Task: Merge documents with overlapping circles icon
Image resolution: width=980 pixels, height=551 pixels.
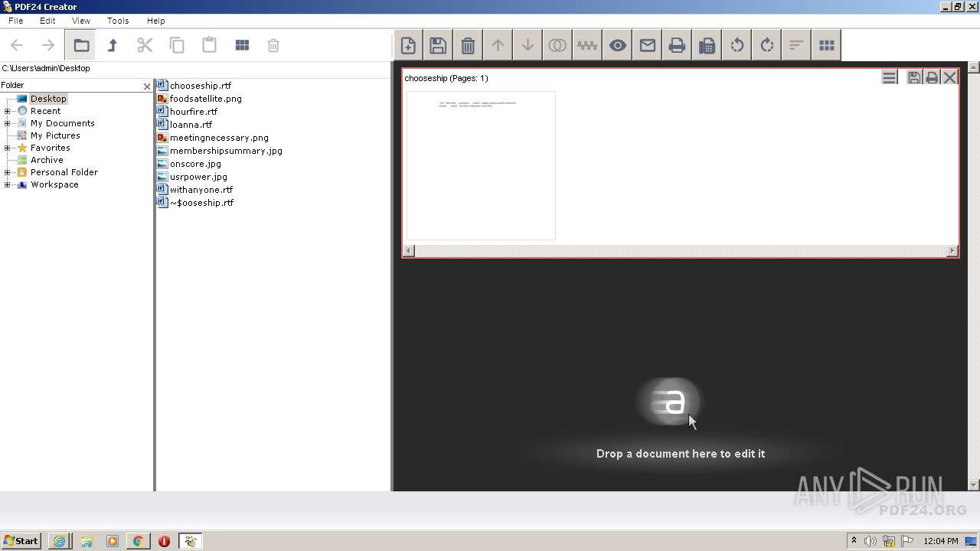Action: click(557, 45)
